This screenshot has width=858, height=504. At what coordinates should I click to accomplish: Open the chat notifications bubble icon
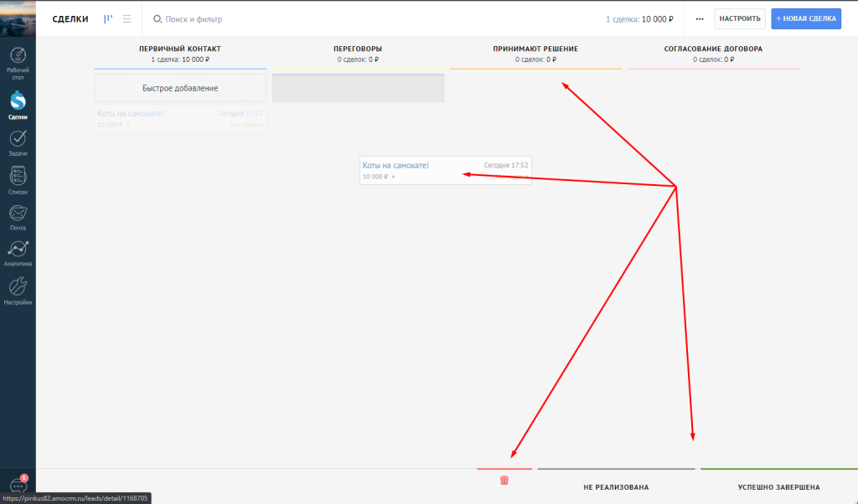click(18, 486)
